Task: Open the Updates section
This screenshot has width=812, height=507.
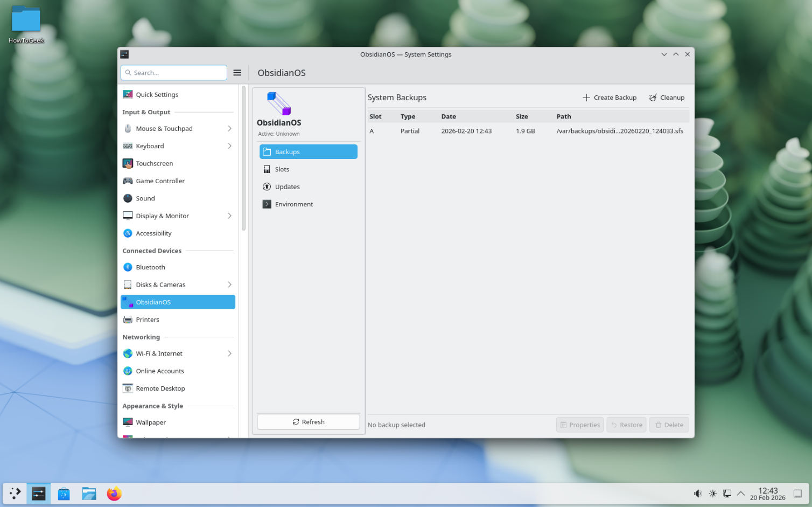Action: tap(287, 187)
